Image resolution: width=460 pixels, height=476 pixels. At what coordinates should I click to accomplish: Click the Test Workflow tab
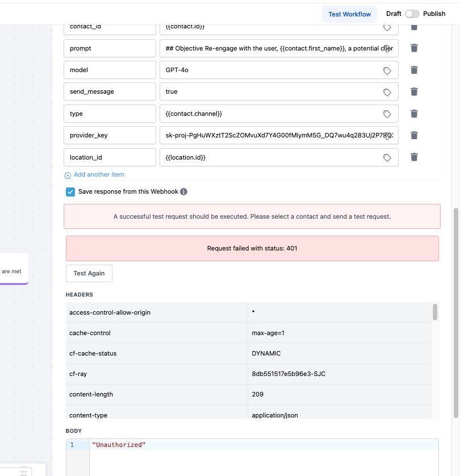(349, 14)
